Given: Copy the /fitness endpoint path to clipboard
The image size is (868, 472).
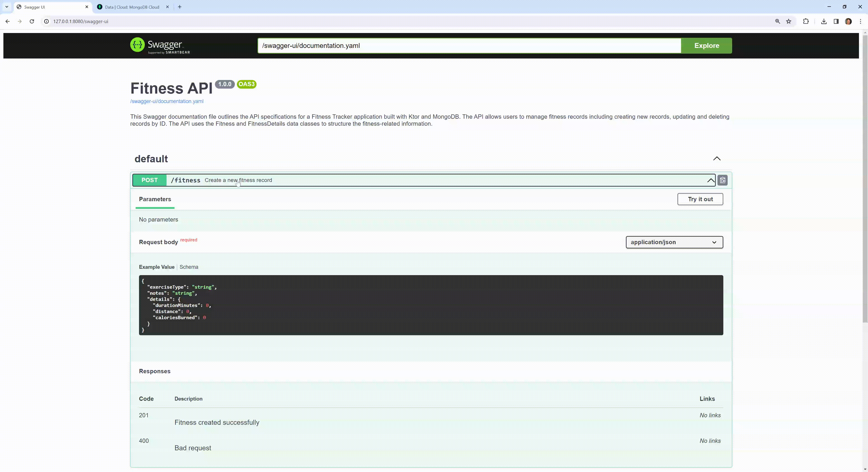Looking at the screenshot, I should (x=722, y=180).
